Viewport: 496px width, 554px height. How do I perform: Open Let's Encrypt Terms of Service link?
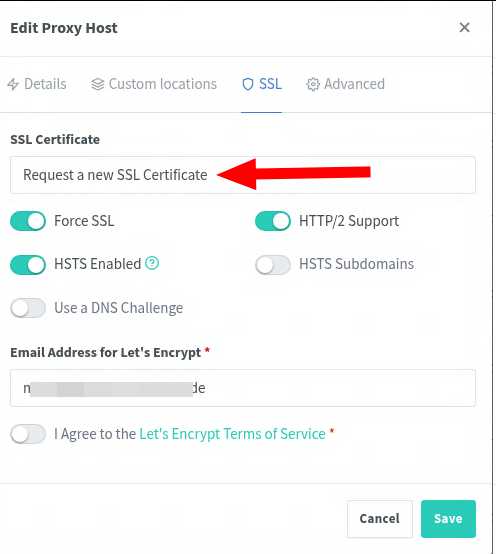click(x=232, y=434)
